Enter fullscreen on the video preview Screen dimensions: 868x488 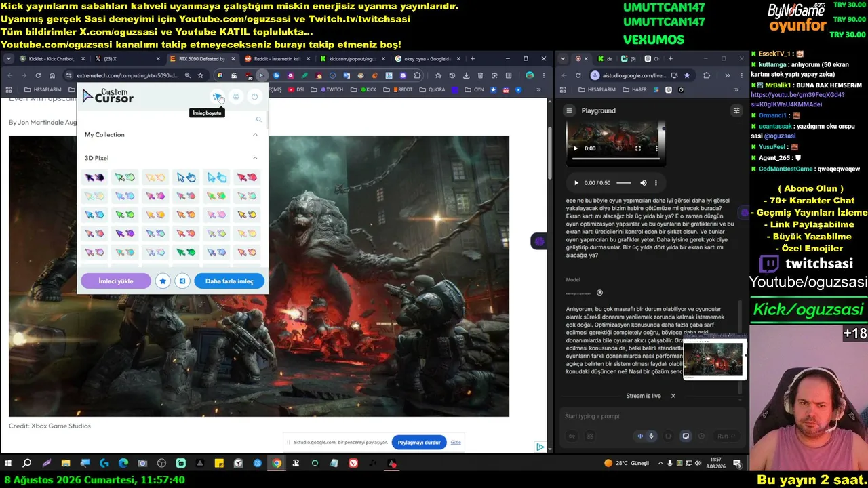pos(637,148)
